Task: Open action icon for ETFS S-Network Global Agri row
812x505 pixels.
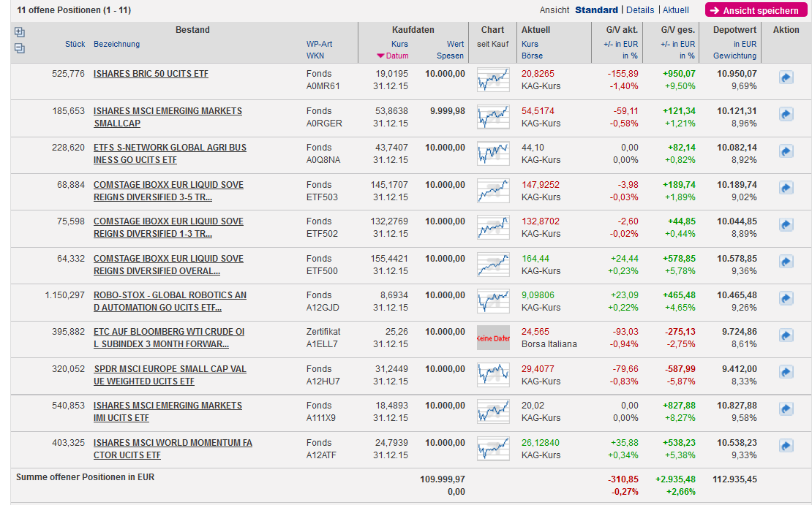Action: (x=786, y=151)
